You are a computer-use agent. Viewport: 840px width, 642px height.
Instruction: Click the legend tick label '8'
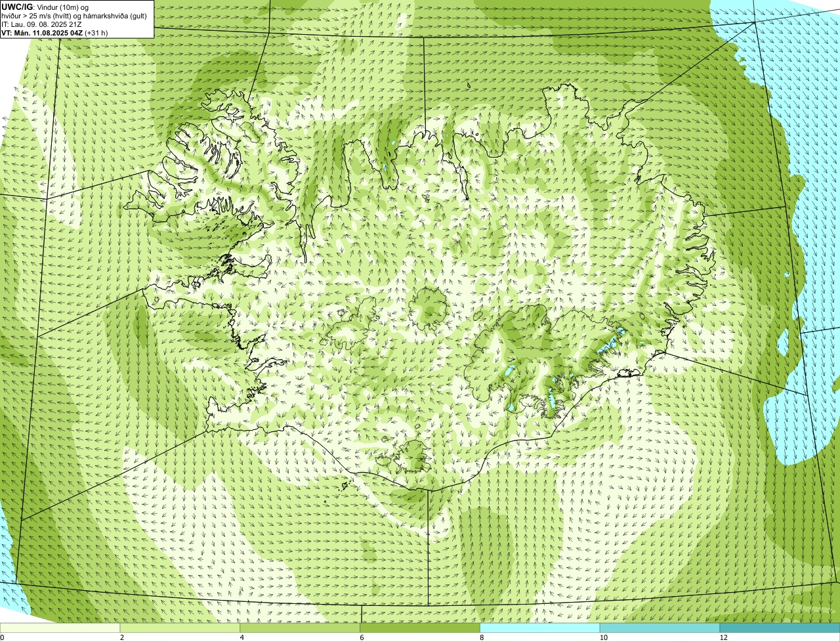click(482, 637)
